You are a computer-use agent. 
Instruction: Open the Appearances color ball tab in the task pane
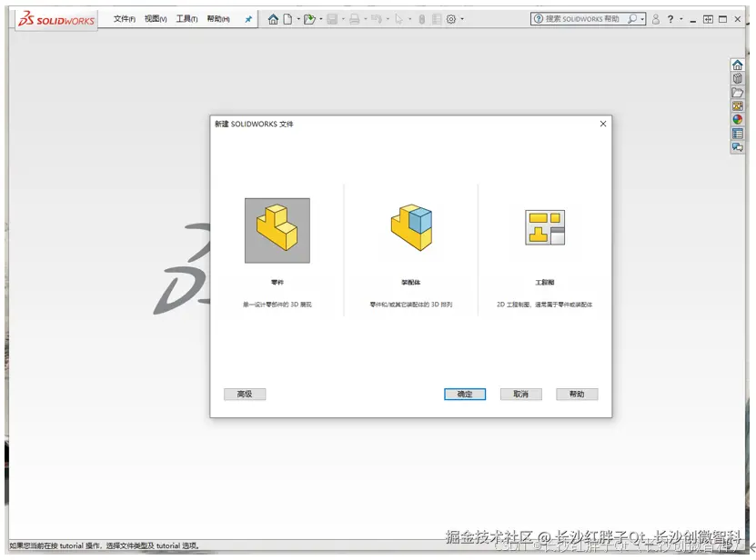pyautogui.click(x=737, y=119)
